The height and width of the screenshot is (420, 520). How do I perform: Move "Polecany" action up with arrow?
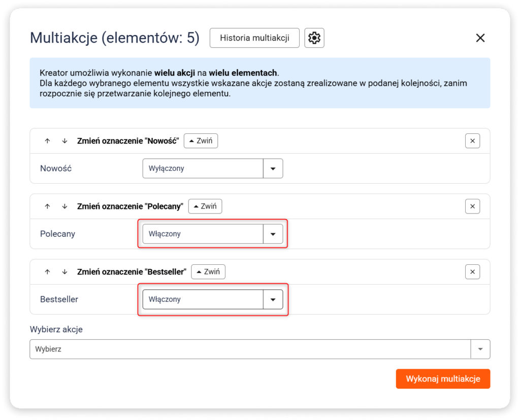[x=47, y=206]
